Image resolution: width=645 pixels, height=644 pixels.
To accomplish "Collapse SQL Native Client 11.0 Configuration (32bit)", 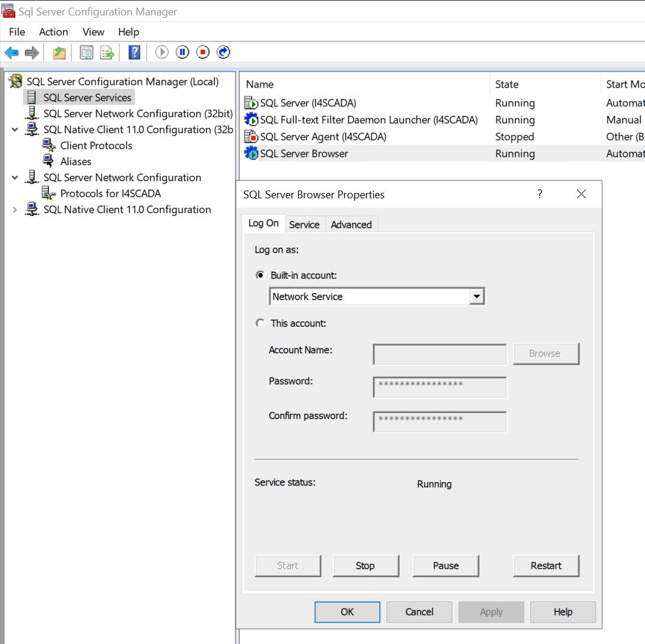I will pyautogui.click(x=15, y=129).
